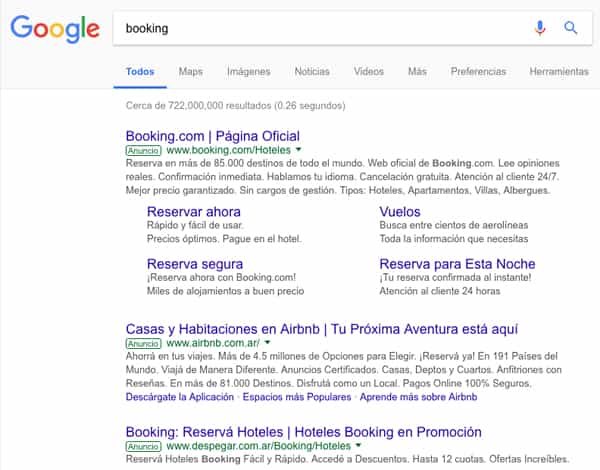This screenshot has width=600, height=470.
Task: Click the www.airbnb.com.ar/ URL
Action: tap(213, 343)
